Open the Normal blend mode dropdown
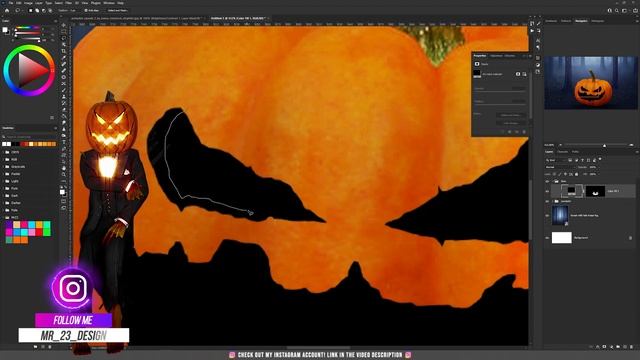640x360 pixels. [x=560, y=167]
